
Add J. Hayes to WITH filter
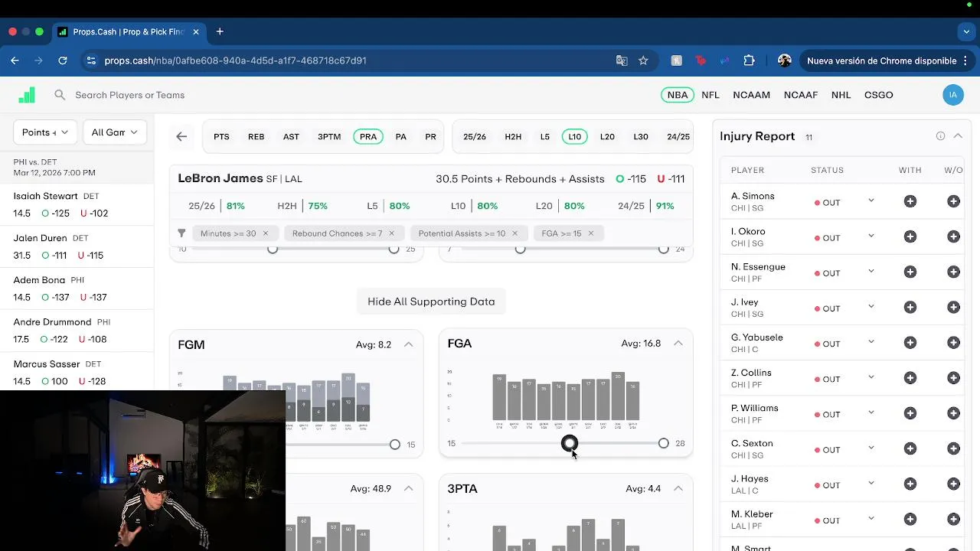point(910,484)
